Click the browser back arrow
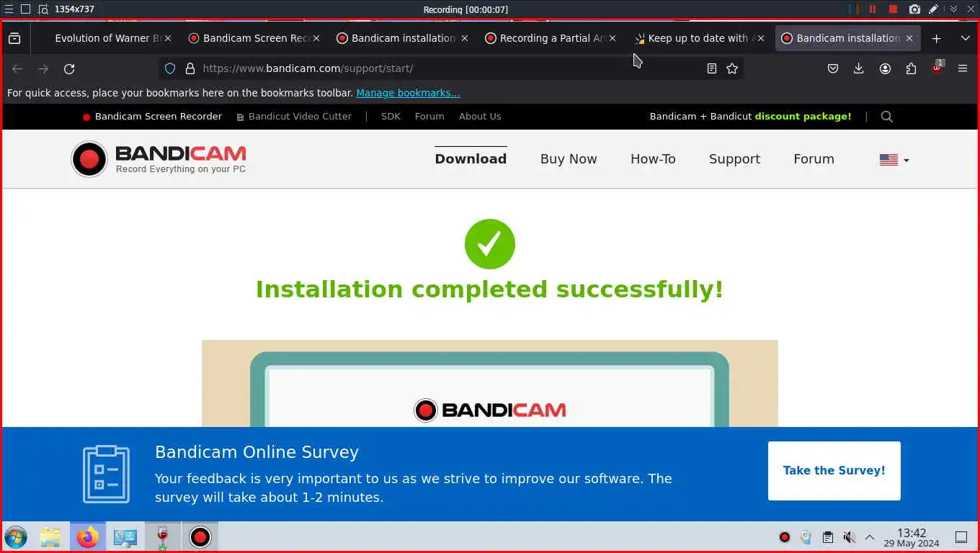 [x=17, y=68]
